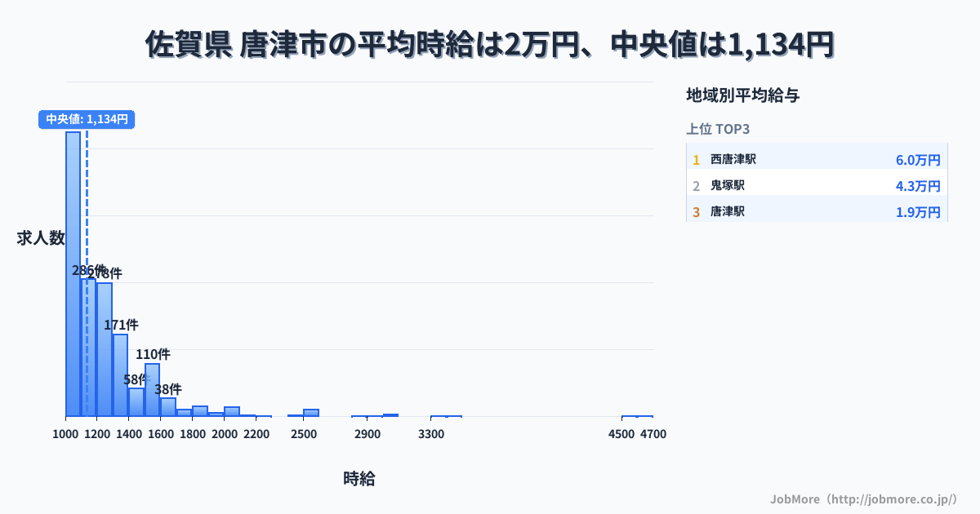The image size is (980, 514).
Task: Select the 唐津駅 ranking row
Action: point(817,212)
